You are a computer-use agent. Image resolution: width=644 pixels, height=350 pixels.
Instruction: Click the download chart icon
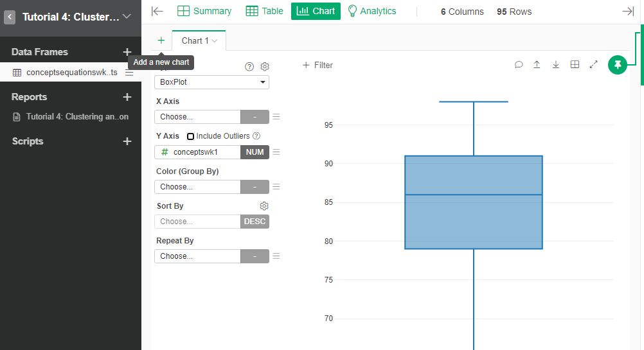(556, 65)
